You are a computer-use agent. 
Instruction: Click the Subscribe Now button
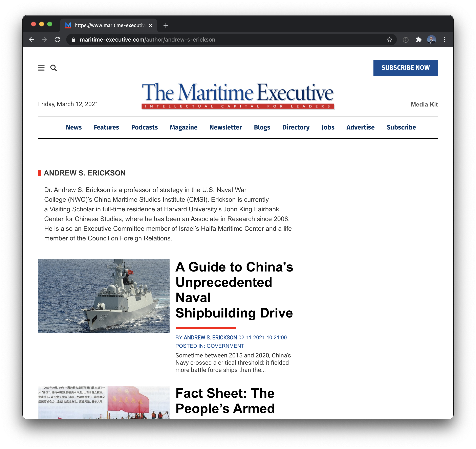(x=405, y=68)
